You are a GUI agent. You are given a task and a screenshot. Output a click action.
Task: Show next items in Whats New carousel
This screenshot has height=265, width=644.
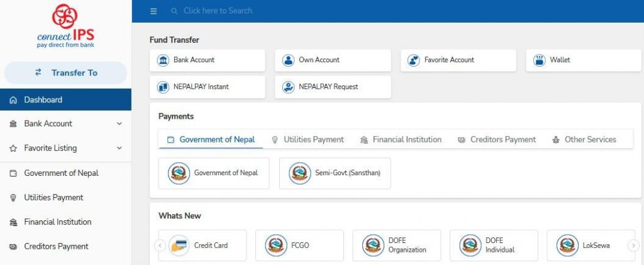634,246
